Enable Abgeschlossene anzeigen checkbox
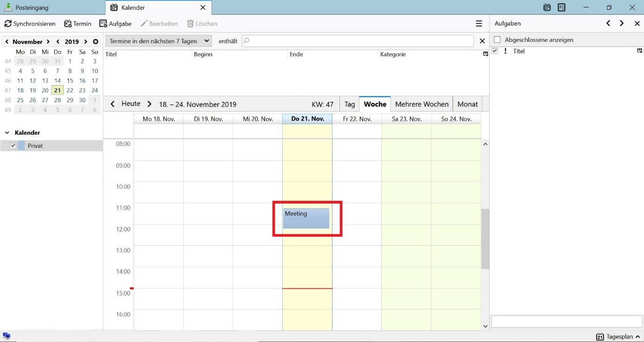Viewport: 644px width, 342px height. (497, 40)
